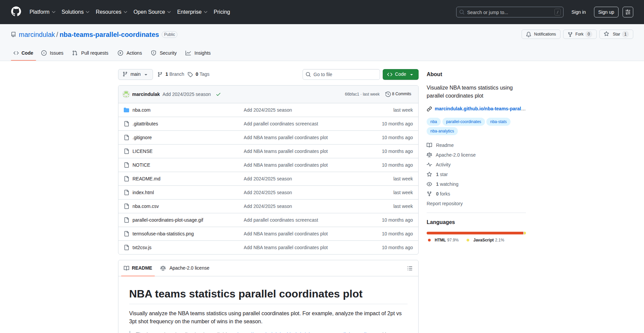The image size is (644, 333).
Task: Open the README outline list icon
Action: pyautogui.click(x=410, y=268)
